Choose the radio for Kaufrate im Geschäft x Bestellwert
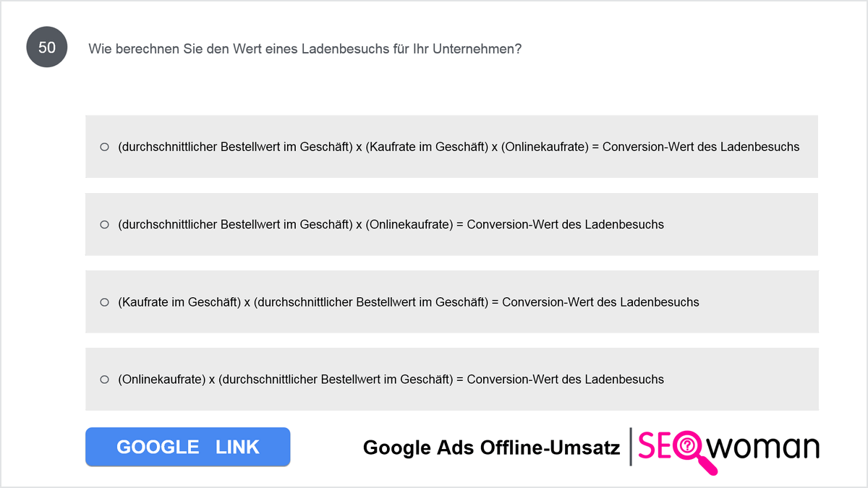The width and height of the screenshot is (868, 488). click(x=104, y=302)
